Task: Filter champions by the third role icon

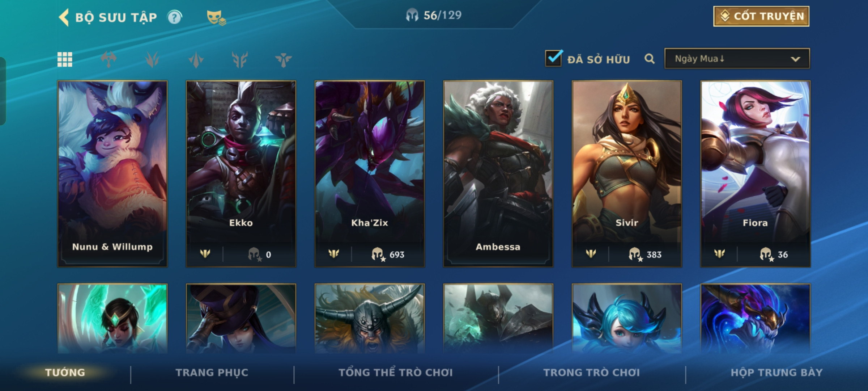Action: (x=196, y=60)
